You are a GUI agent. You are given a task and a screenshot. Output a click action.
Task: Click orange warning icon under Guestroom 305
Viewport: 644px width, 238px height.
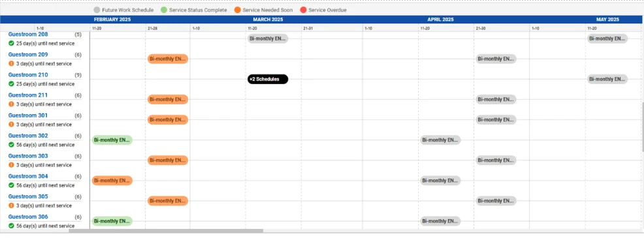point(11,205)
